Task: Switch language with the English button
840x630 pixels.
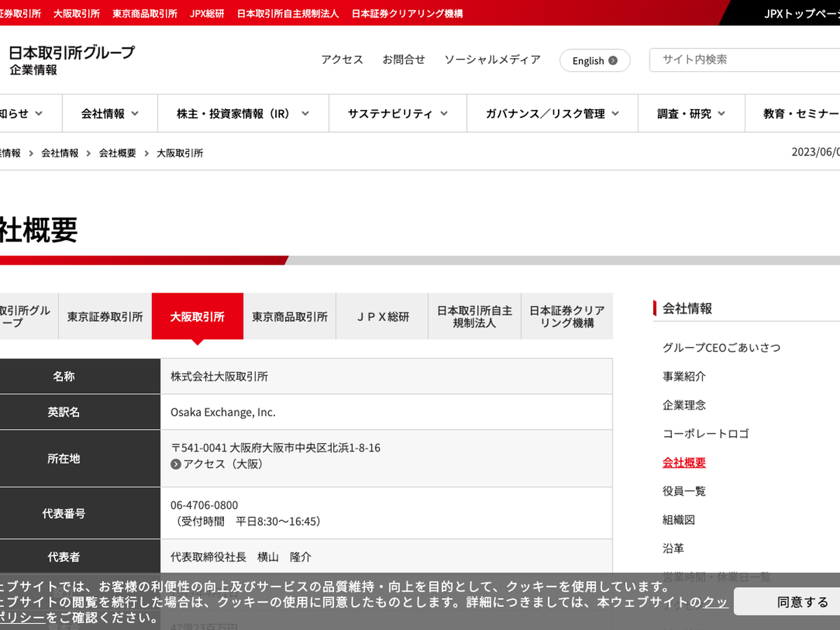Action: pyautogui.click(x=594, y=61)
